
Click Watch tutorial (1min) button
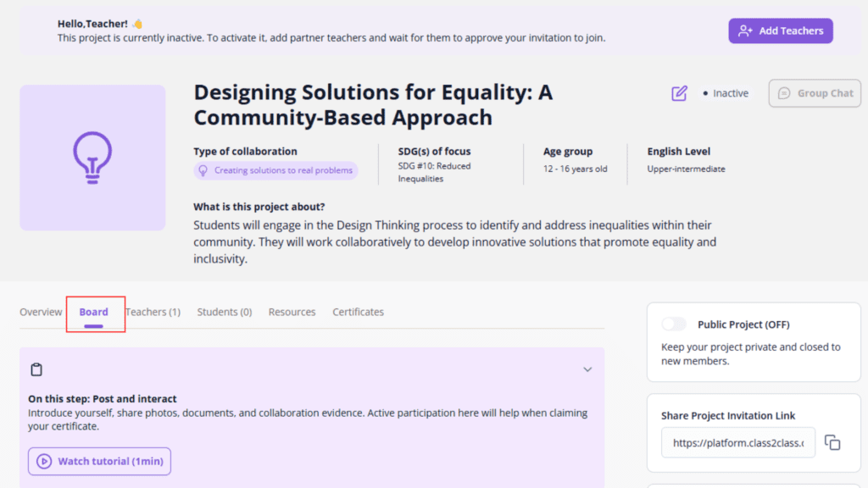[x=100, y=462]
